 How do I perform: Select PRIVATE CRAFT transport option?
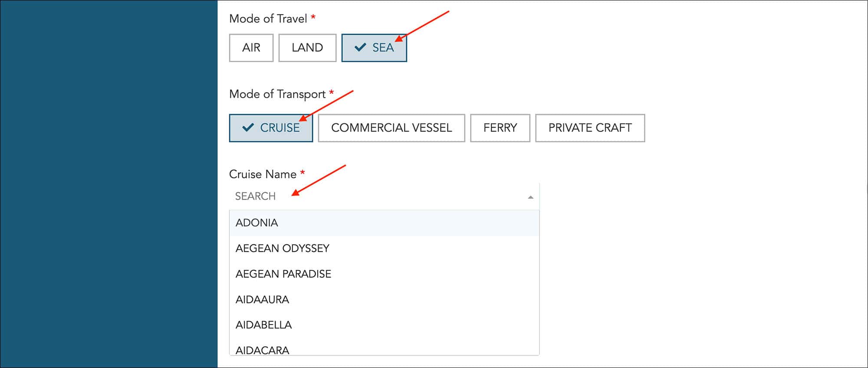pyautogui.click(x=590, y=128)
